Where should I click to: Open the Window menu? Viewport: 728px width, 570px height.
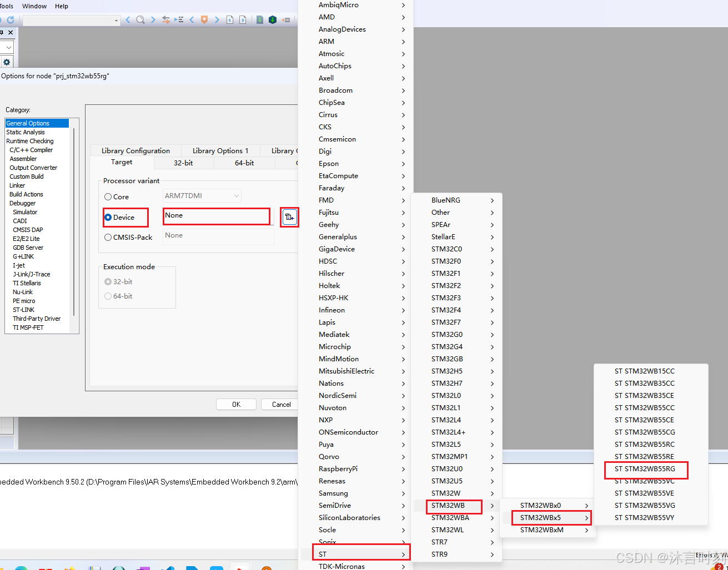(34, 6)
